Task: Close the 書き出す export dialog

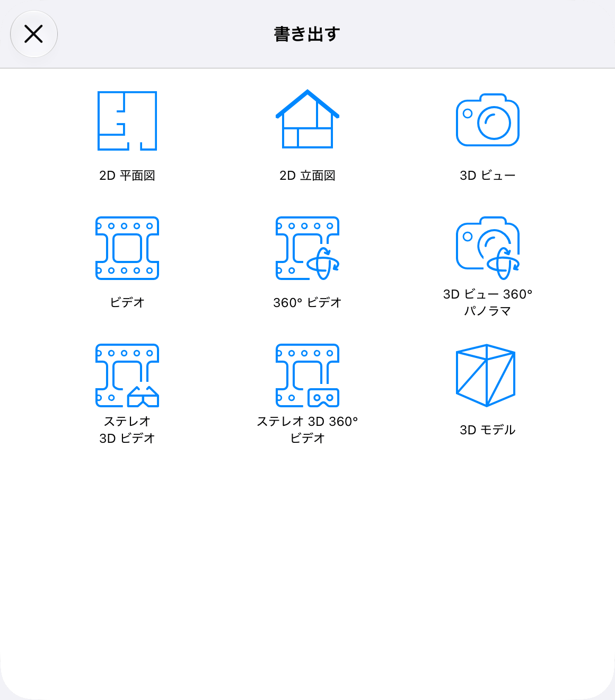Action: click(x=34, y=34)
